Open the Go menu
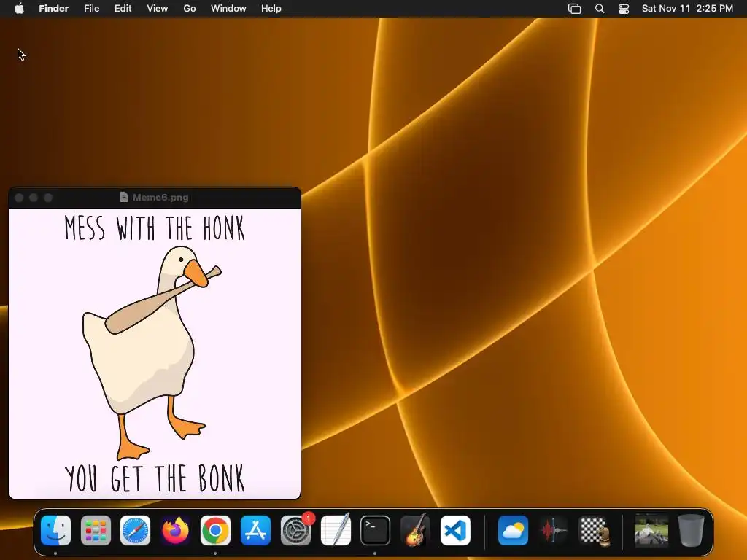Screen dimensions: 747x560 click(190, 8)
